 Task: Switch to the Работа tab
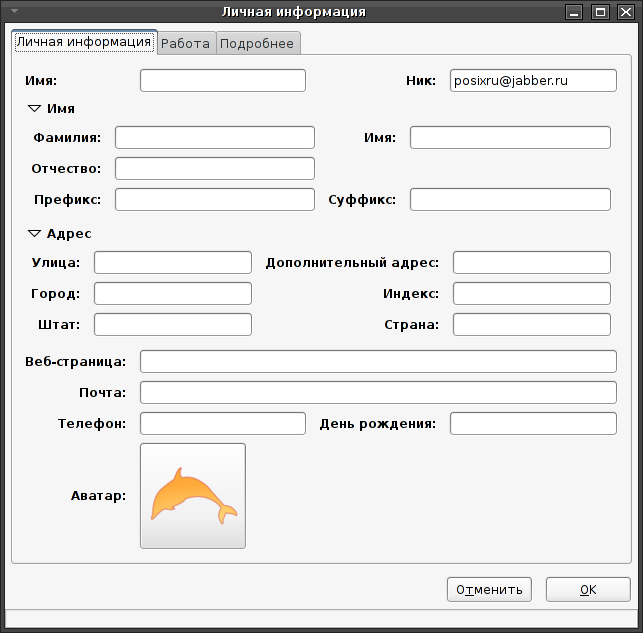[x=186, y=43]
